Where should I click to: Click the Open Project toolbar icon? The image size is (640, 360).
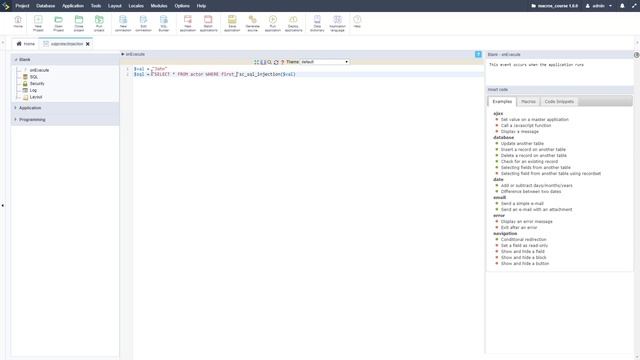[58, 24]
